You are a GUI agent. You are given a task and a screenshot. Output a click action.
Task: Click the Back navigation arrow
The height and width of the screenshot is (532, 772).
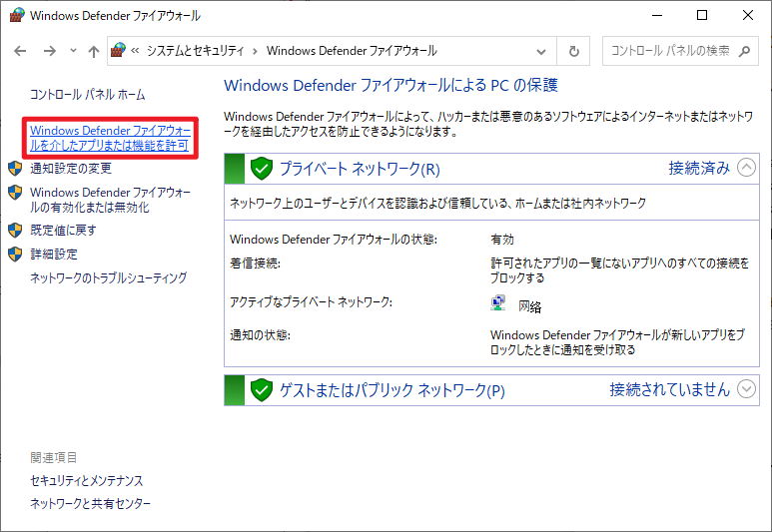coord(20,51)
